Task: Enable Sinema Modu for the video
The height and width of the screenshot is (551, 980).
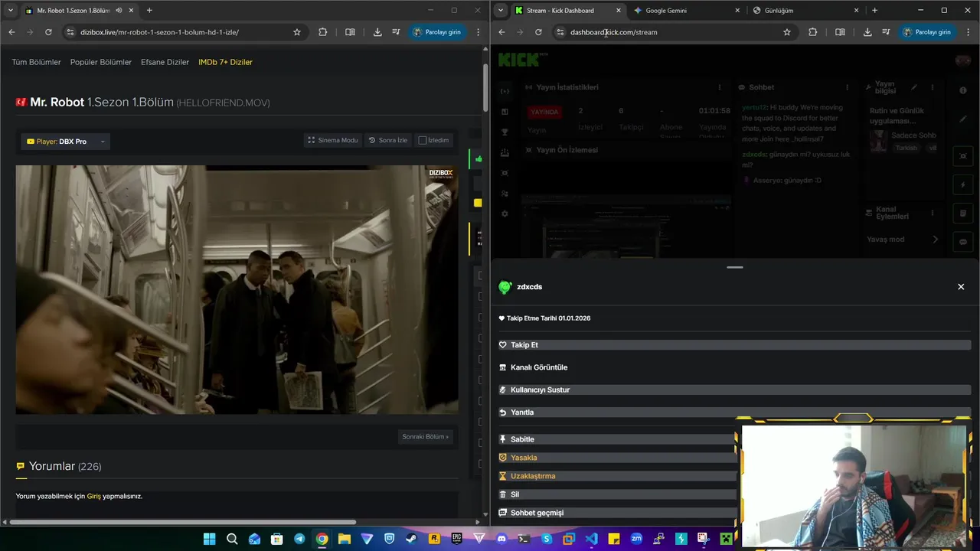Action: click(333, 140)
